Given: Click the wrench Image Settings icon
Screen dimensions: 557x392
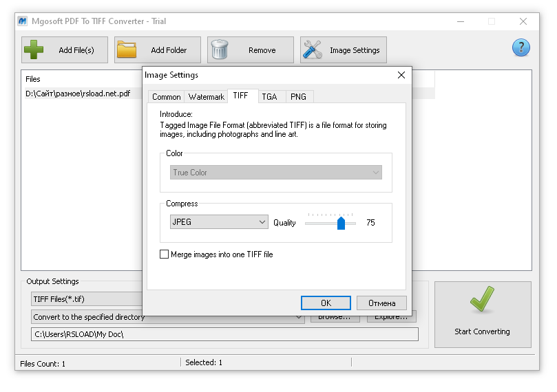Looking at the screenshot, I should pos(313,50).
